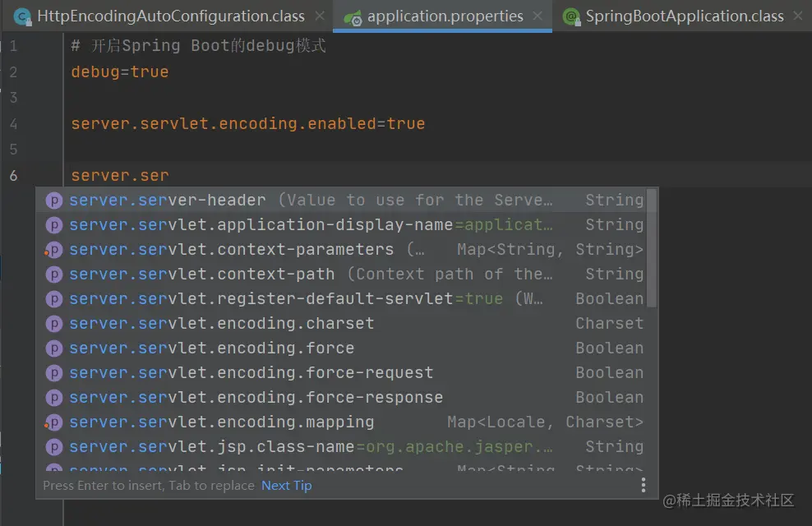Viewport: 812px width, 526px height.
Task: Show the Next Tip link
Action: point(286,486)
